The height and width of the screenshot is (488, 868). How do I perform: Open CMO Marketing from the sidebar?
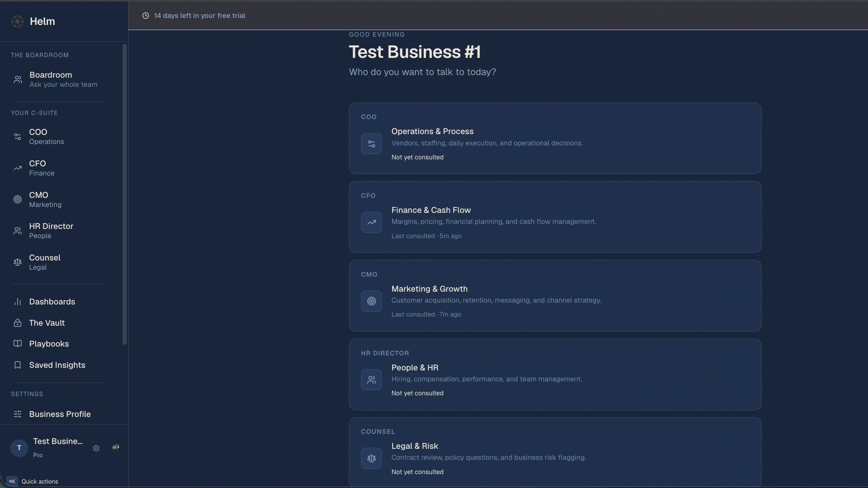(x=59, y=200)
